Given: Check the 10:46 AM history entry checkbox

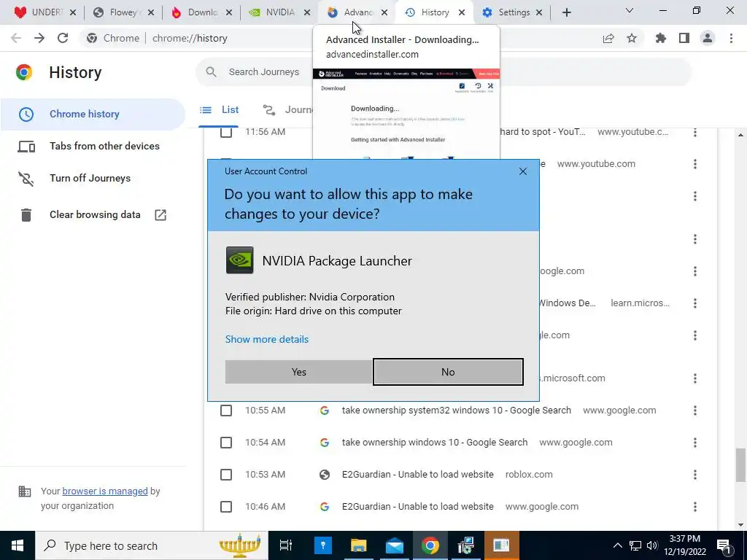Looking at the screenshot, I should click(226, 507).
